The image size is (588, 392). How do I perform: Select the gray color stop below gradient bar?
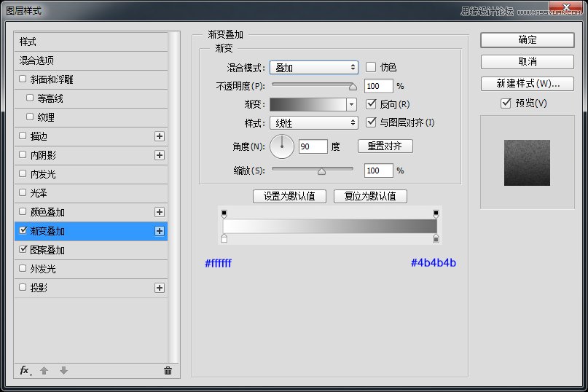click(436, 238)
